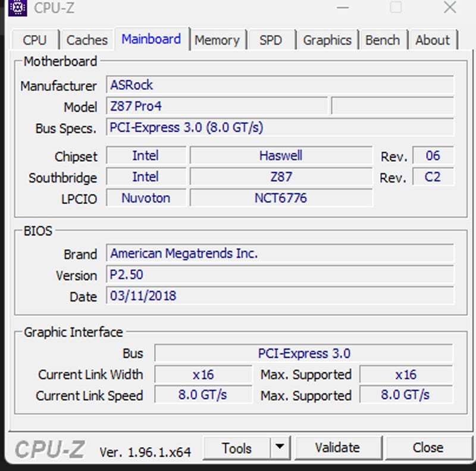Click the NCT6776 LPCIO model value
The image size is (476, 471).
click(281, 198)
